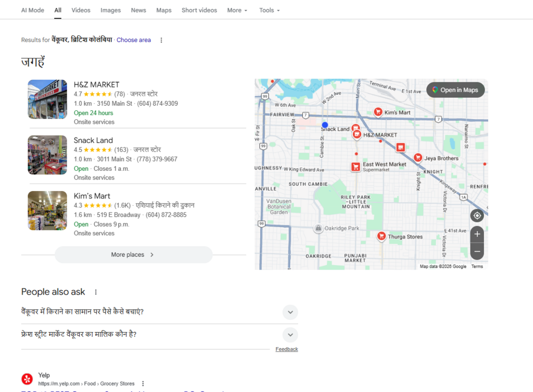Select the East West Market supermarket marker

[x=356, y=167]
